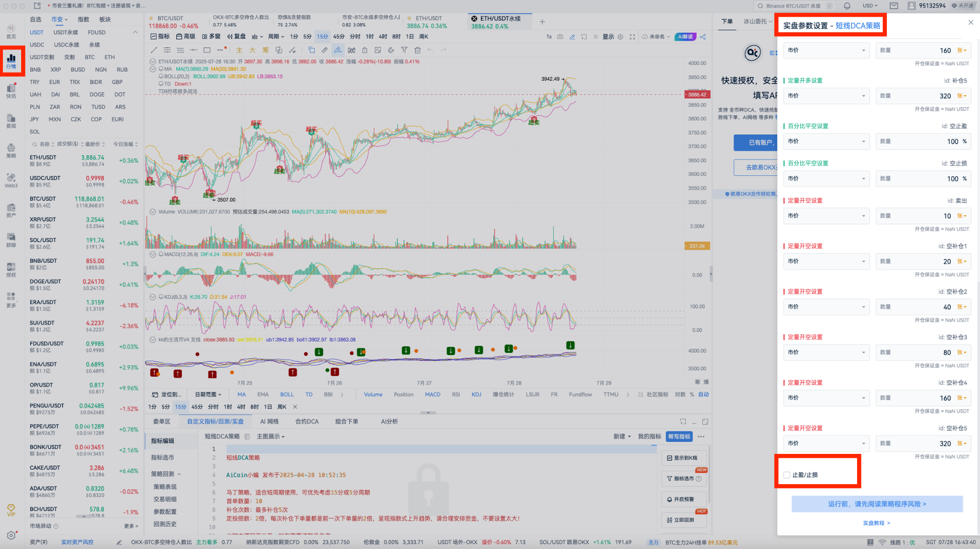Image resolution: width=980 pixels, height=549 pixels.
Task: Select the rectangle drawing tool
Action: coord(207,50)
